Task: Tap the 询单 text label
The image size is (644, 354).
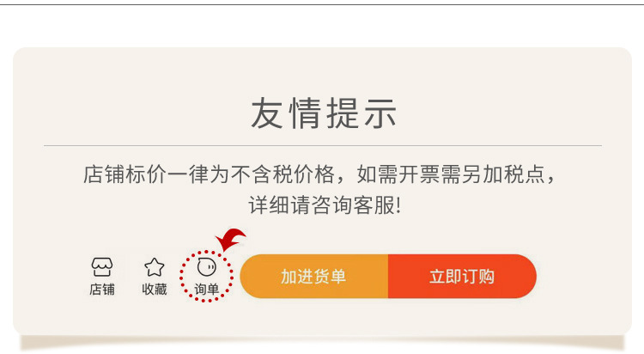Action: pos(207,290)
